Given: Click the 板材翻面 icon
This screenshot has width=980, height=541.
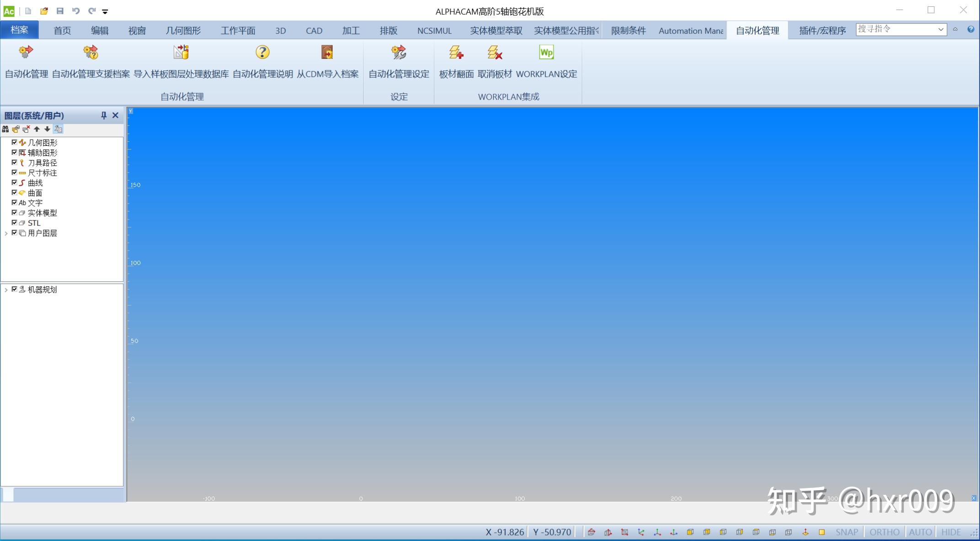Looking at the screenshot, I should coord(456,53).
